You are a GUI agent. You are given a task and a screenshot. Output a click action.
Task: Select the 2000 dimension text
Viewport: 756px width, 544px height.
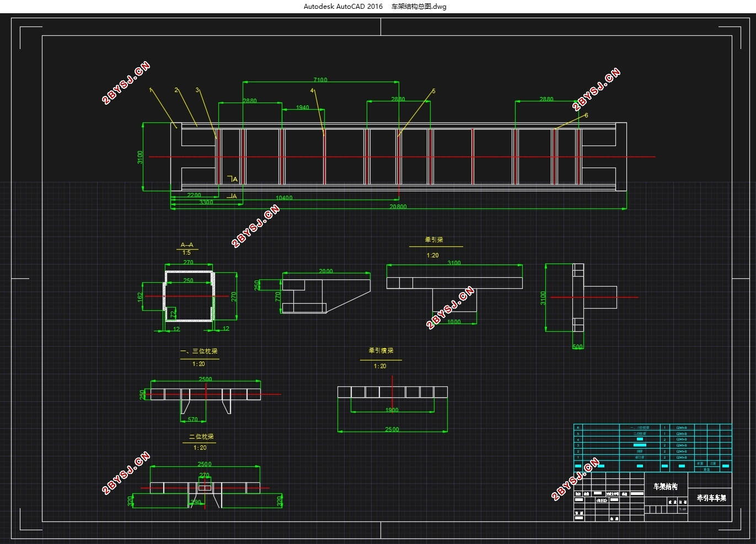point(326,271)
